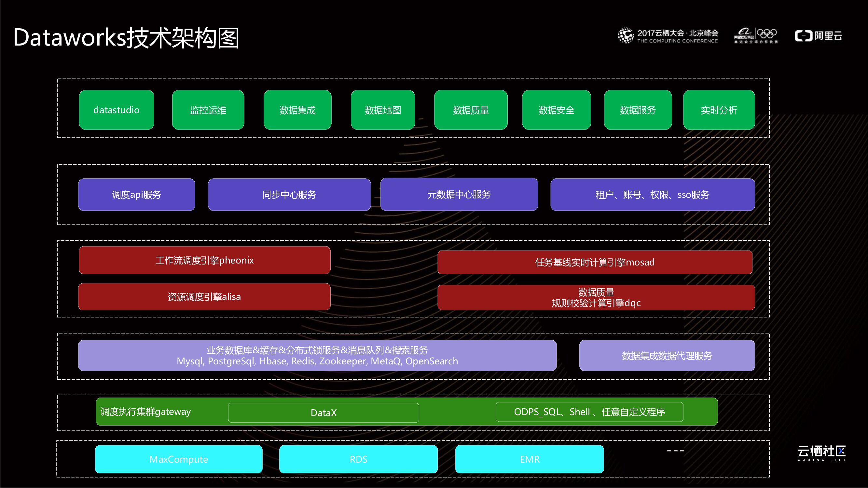Viewport: 868px width, 488px height.
Task: Click the 实时分析 module box
Action: pos(719,110)
